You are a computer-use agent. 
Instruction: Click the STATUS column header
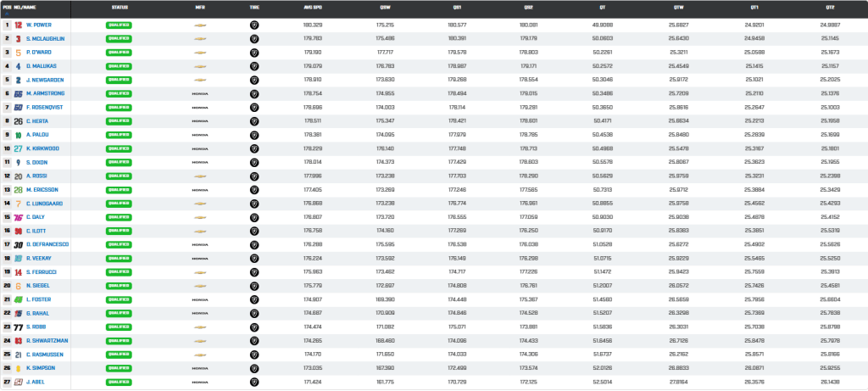[119, 8]
